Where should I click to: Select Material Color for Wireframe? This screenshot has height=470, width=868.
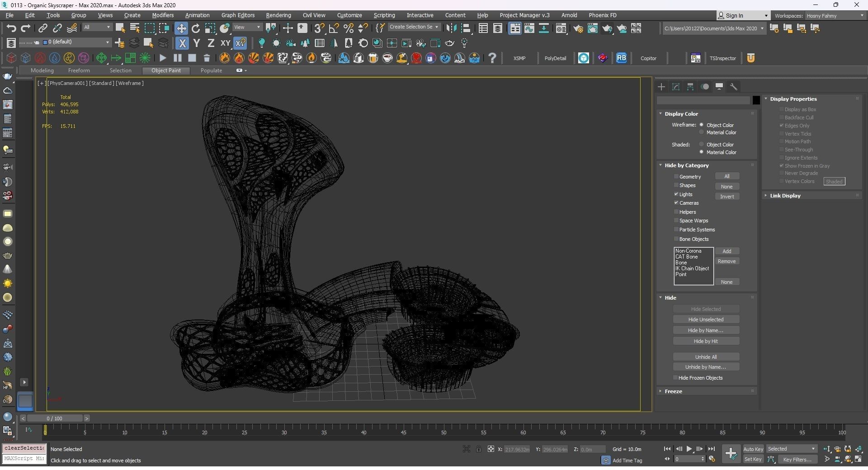coord(702,132)
